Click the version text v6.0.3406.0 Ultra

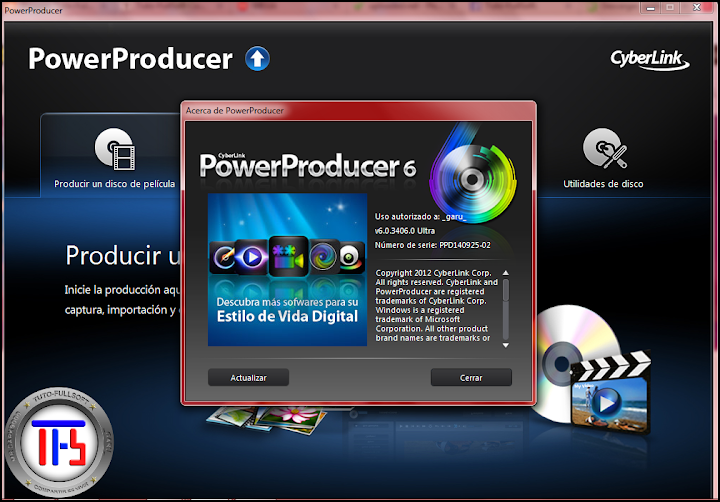click(x=405, y=231)
